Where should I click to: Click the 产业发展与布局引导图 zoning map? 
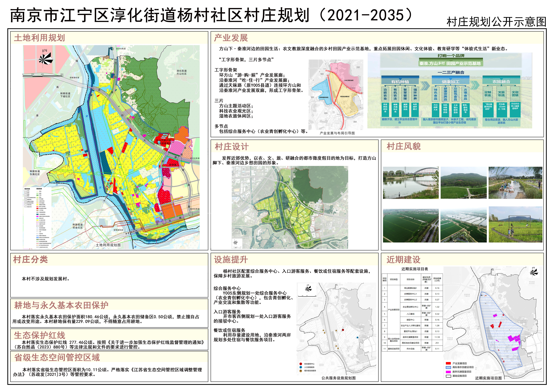click(336, 95)
